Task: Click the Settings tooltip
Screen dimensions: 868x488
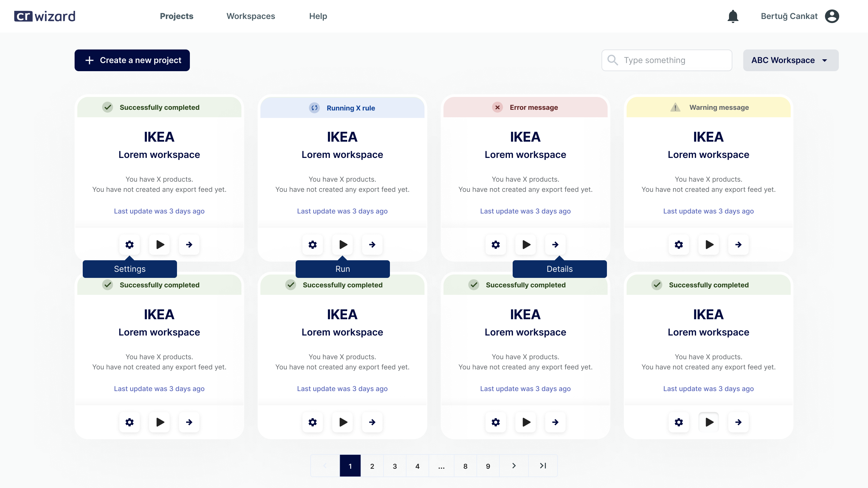Action: click(x=130, y=269)
